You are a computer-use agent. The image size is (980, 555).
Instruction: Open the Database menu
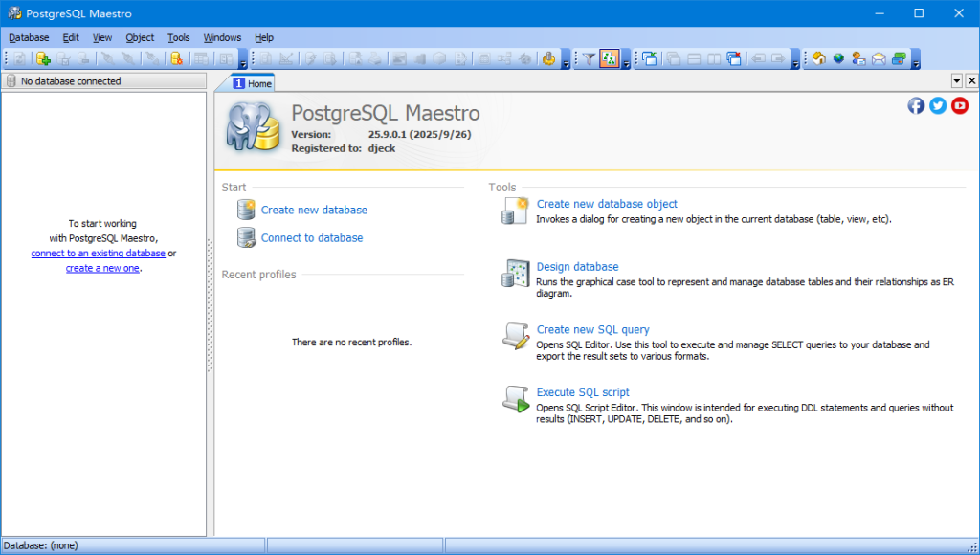click(29, 37)
